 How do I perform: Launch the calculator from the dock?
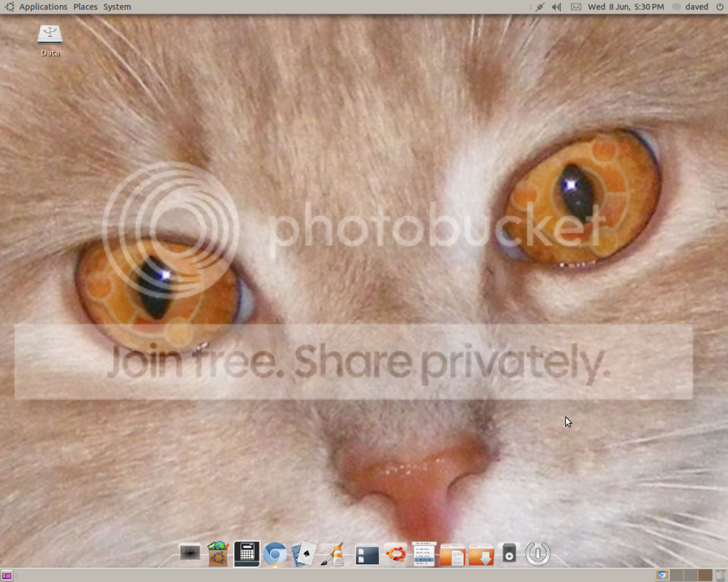click(x=247, y=554)
